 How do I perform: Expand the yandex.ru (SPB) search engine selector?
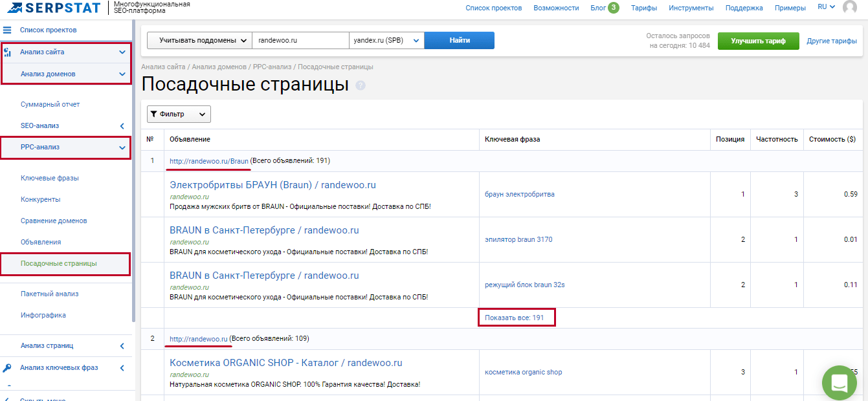point(386,40)
